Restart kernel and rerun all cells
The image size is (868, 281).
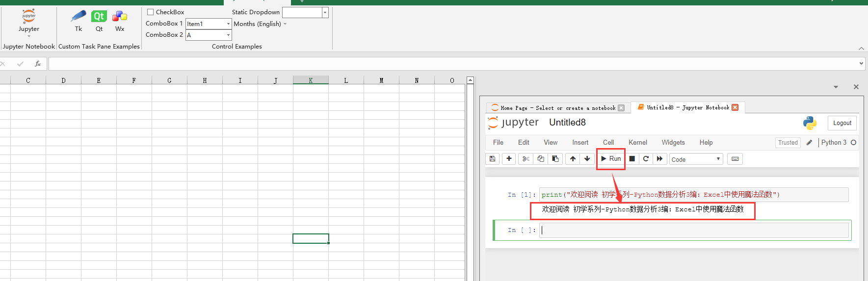[659, 159]
